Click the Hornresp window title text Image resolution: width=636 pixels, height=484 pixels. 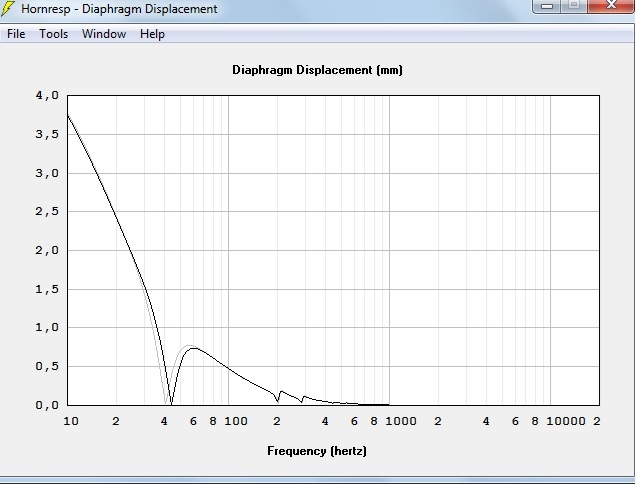(x=119, y=9)
